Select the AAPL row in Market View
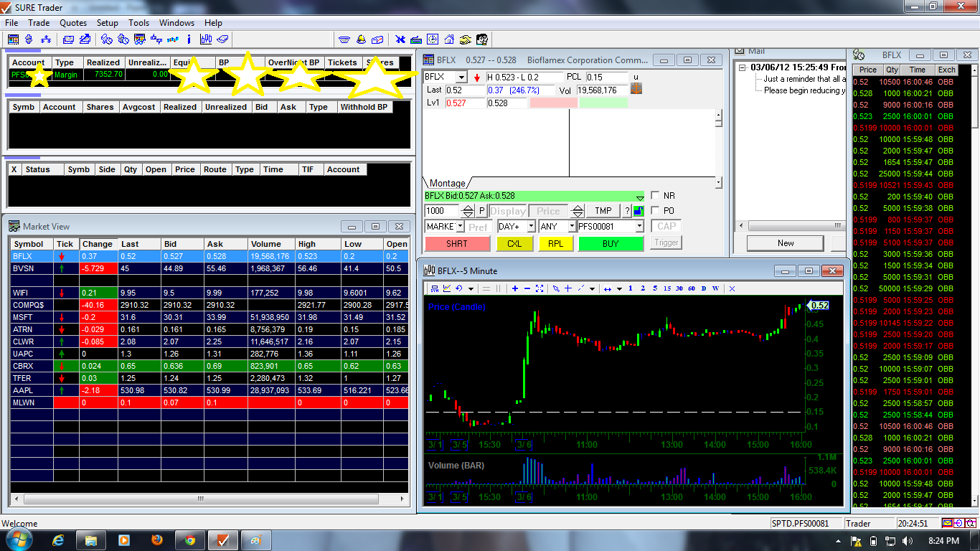Image resolution: width=980 pixels, height=551 pixels. pos(209,390)
